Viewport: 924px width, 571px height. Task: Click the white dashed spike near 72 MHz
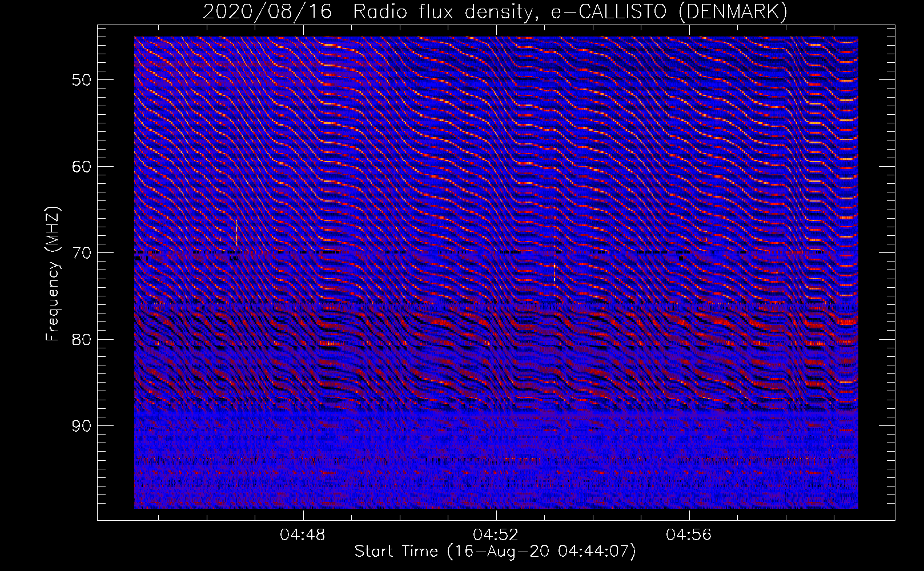tap(555, 272)
